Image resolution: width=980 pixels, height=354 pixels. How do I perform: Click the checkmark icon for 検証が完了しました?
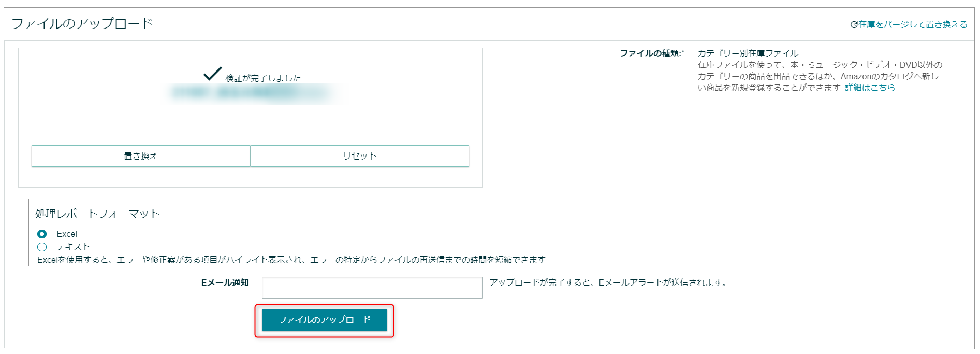click(x=212, y=74)
